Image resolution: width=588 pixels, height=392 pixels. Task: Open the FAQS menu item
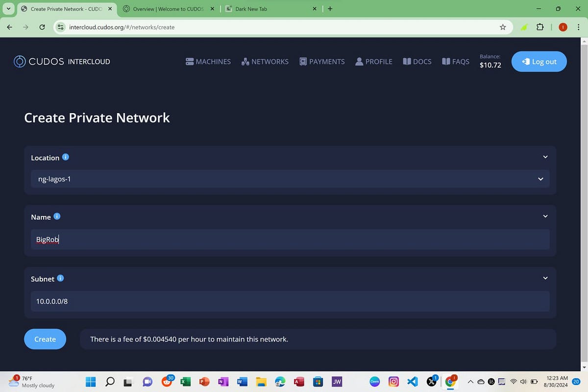click(456, 61)
